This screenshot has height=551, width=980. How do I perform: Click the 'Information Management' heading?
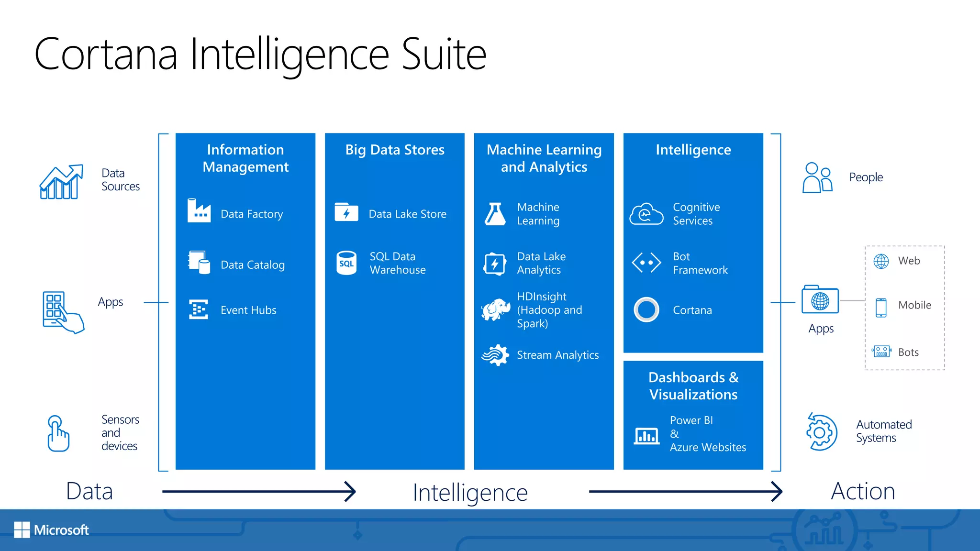click(x=245, y=158)
